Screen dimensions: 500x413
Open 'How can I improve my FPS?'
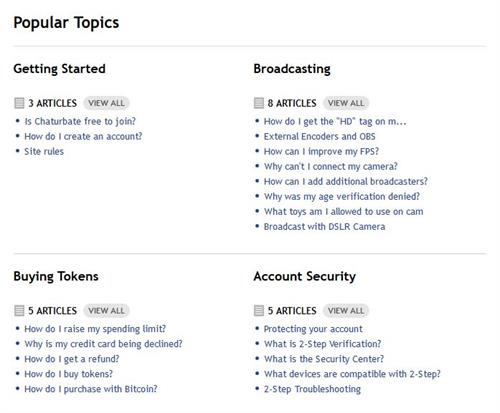point(321,151)
